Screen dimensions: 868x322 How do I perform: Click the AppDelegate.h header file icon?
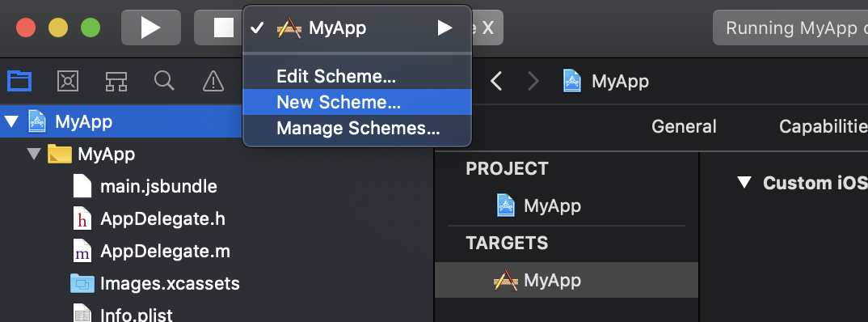tap(82, 218)
